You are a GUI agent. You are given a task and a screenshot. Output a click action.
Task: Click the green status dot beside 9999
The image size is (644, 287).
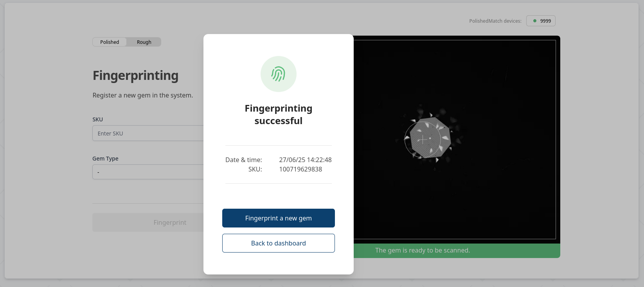tap(535, 21)
